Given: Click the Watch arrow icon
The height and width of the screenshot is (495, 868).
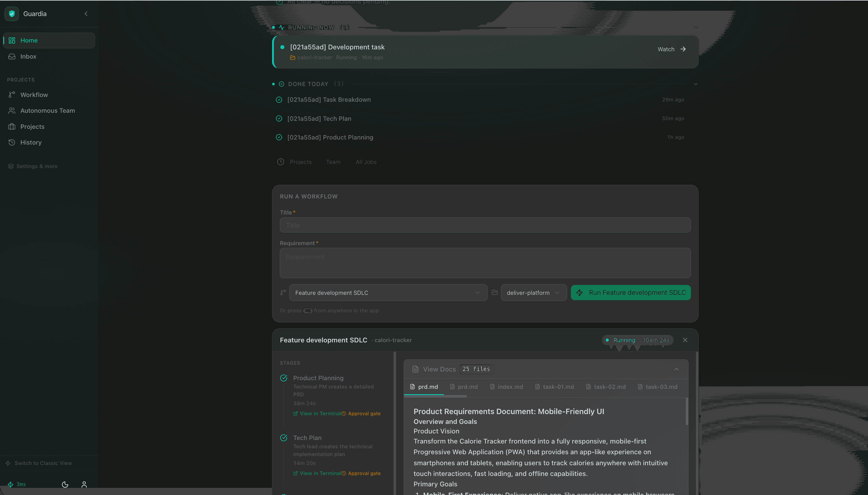Looking at the screenshot, I should pos(683,49).
